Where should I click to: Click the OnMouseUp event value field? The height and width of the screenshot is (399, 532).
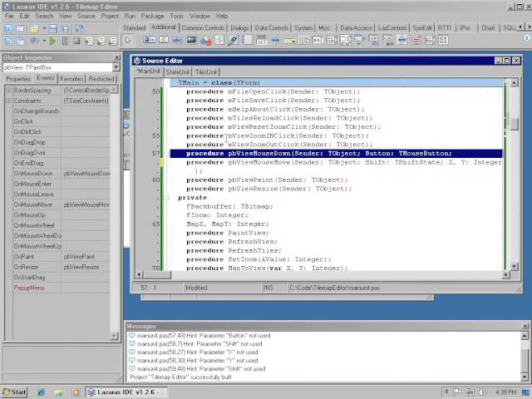click(x=86, y=215)
